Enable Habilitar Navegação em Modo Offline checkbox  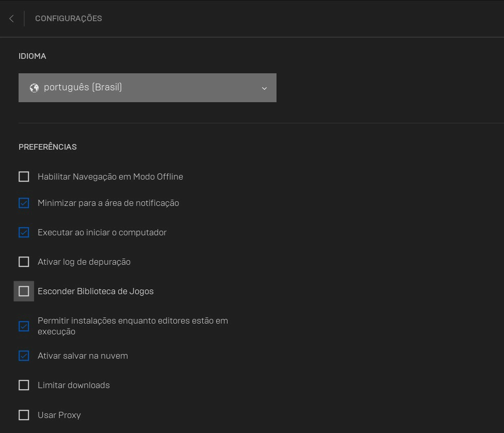[x=24, y=177]
